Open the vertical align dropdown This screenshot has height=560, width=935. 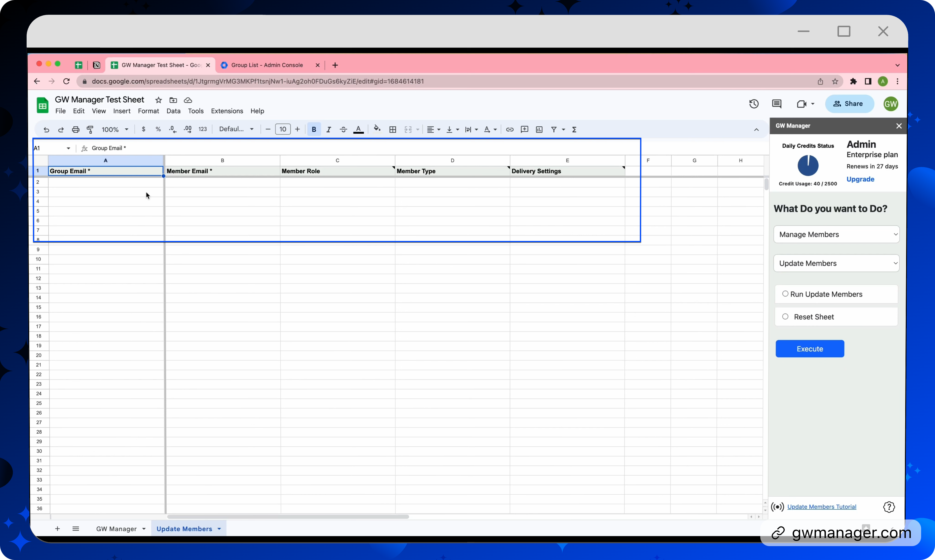click(452, 129)
